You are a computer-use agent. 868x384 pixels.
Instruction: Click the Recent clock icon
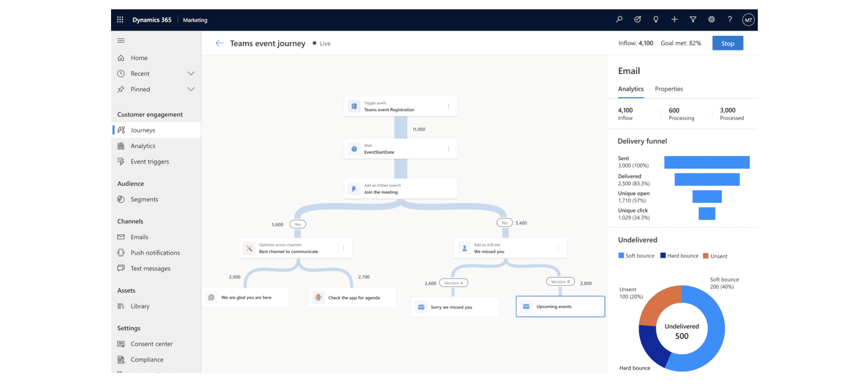coord(121,74)
